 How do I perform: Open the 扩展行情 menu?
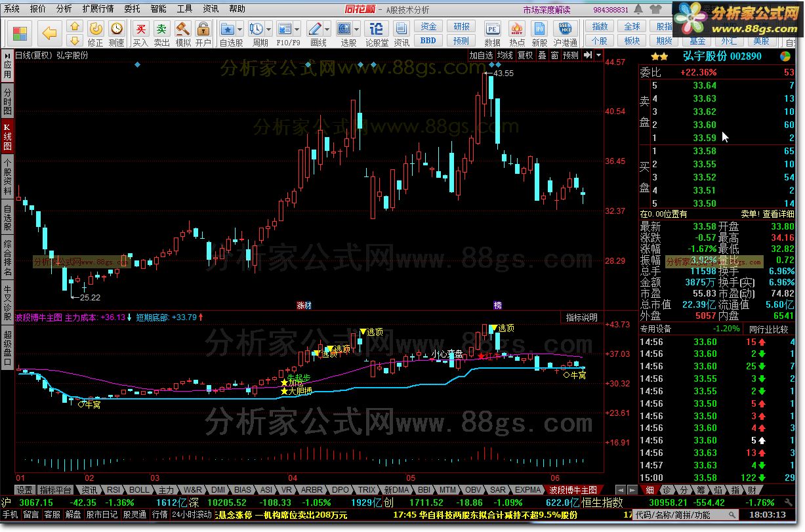(x=98, y=9)
